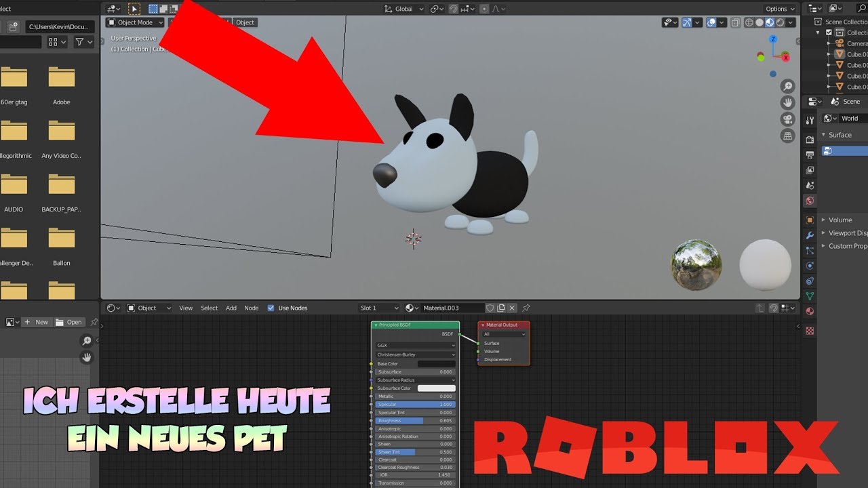This screenshot has height=488, width=868.
Task: Click the red X axis on the navigation gizmo
Action: click(x=787, y=58)
